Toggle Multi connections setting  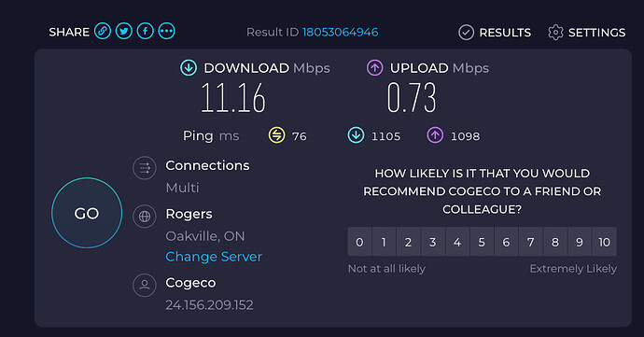pyautogui.click(x=182, y=188)
